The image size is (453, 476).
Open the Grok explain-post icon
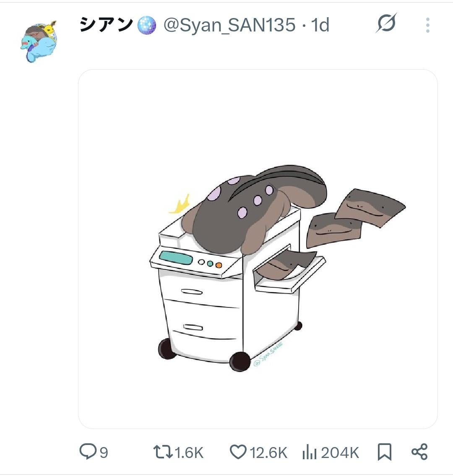pos(386,23)
